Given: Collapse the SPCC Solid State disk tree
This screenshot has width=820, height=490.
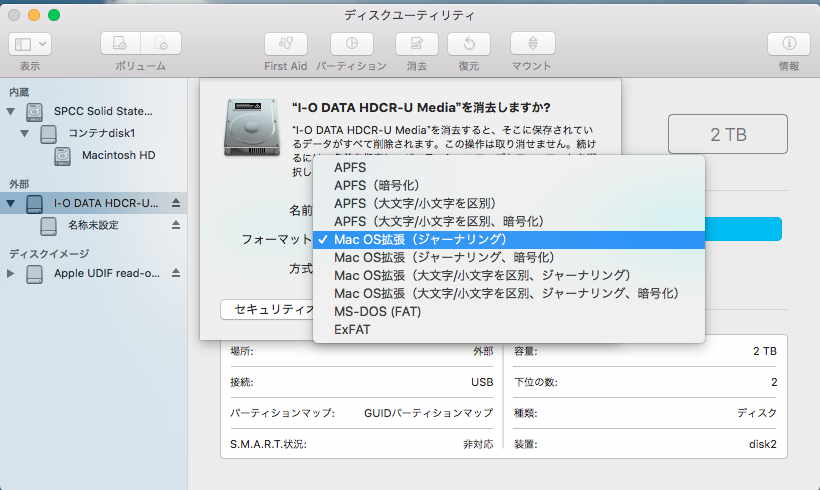Looking at the screenshot, I should click(10, 111).
